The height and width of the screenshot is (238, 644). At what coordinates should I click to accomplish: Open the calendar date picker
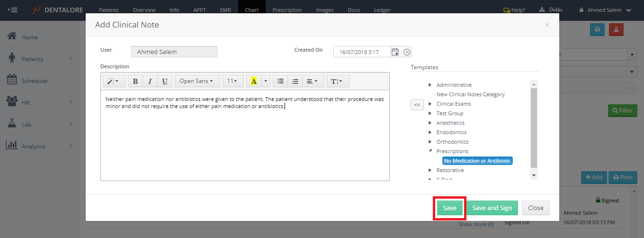pyautogui.click(x=395, y=52)
